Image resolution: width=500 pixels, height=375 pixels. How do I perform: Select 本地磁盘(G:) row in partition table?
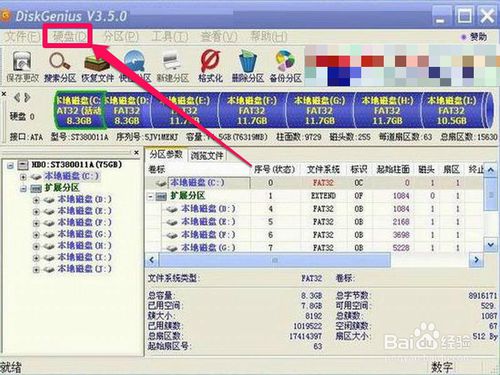coord(314,247)
